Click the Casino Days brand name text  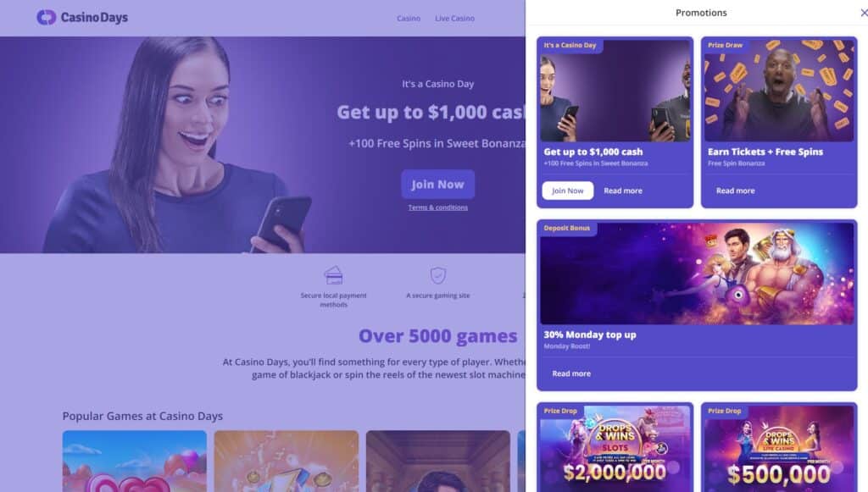[x=94, y=18]
